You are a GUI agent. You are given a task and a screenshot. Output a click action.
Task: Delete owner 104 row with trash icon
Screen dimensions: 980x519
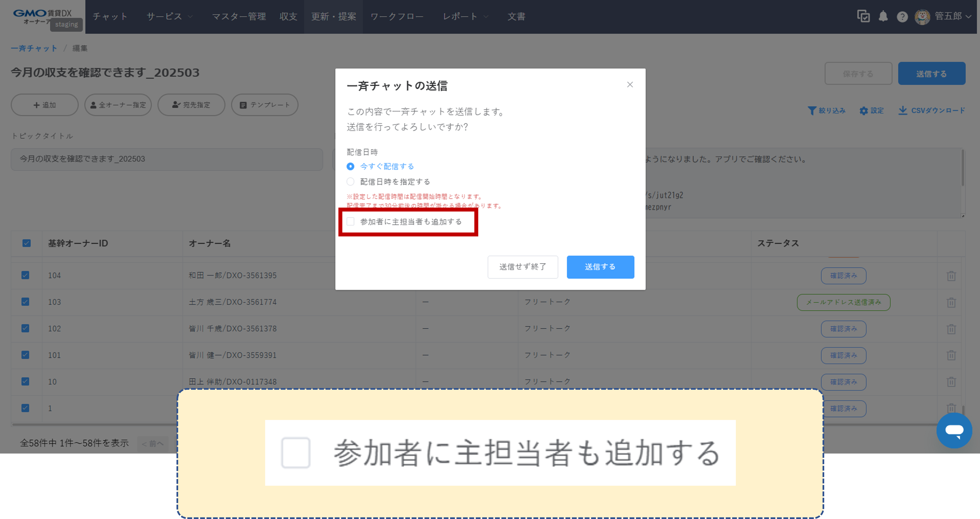click(951, 276)
